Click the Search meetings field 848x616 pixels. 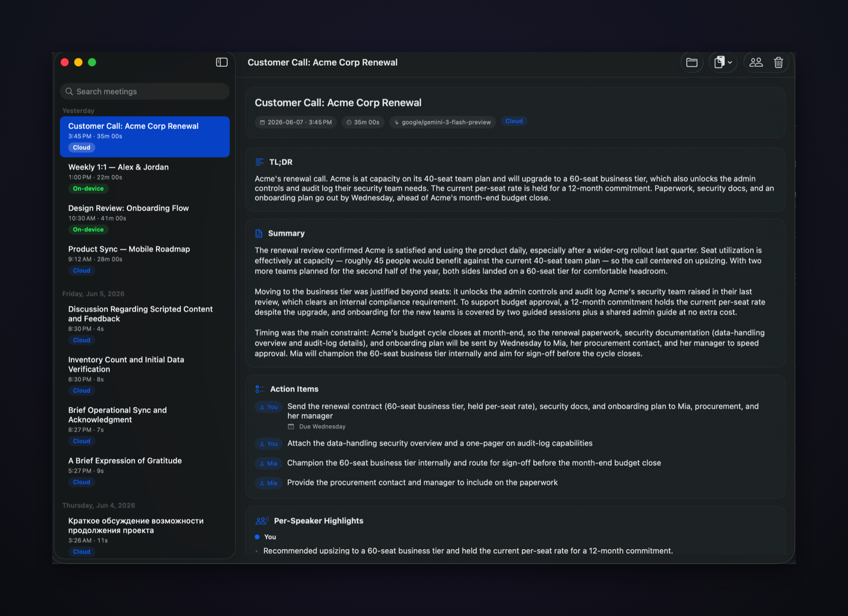click(x=145, y=92)
